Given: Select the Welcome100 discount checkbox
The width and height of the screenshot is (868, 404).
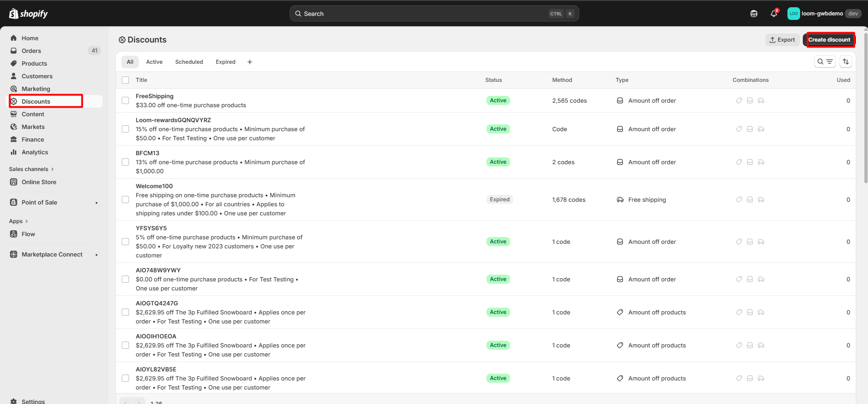Looking at the screenshot, I should [125, 200].
